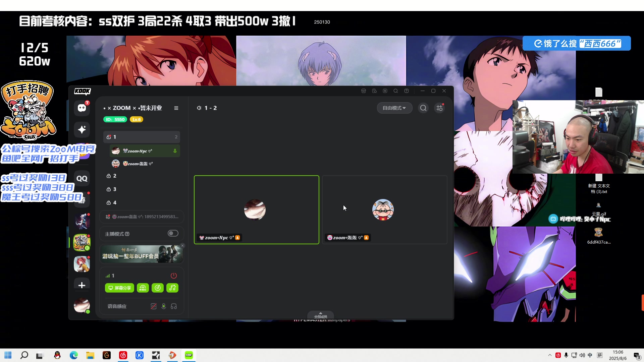Screen dimensions: 644x362
Task: Select zoom Npc video tile
Action: click(257, 210)
